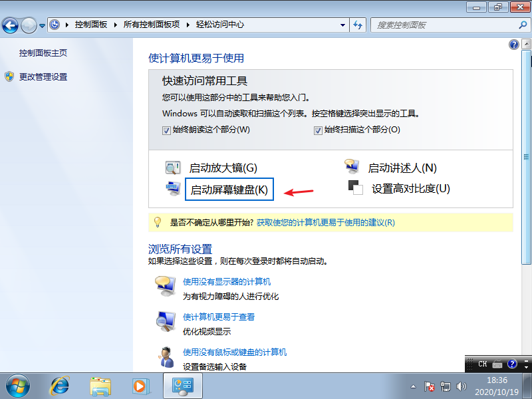
Task: Click the 启动屏幕键盘 button
Action: 227,190
